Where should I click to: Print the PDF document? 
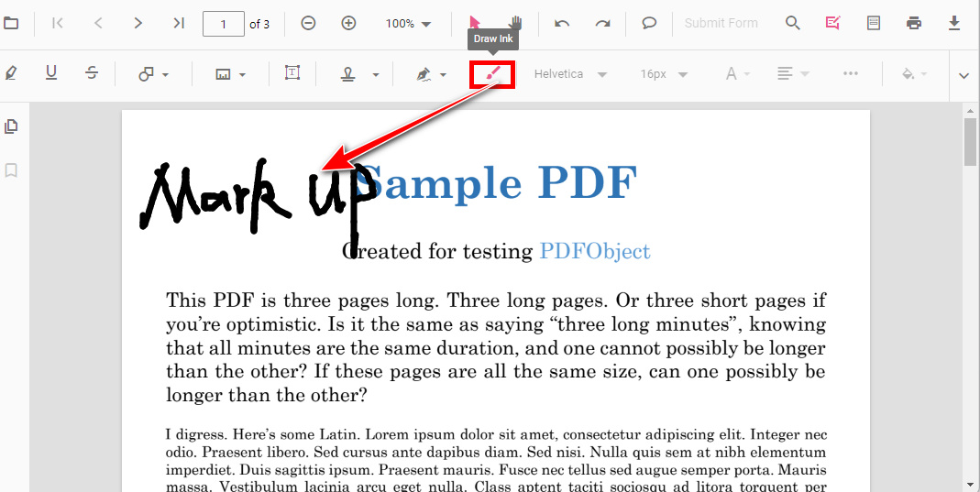point(914,23)
